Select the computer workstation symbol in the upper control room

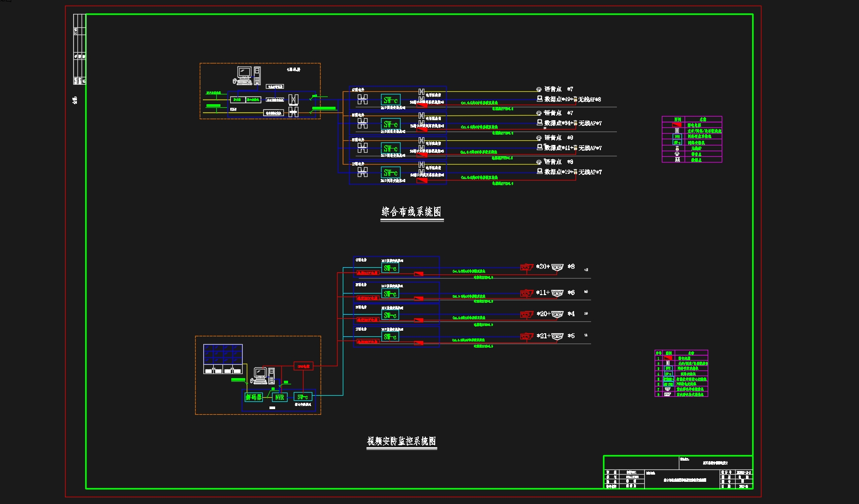click(247, 75)
